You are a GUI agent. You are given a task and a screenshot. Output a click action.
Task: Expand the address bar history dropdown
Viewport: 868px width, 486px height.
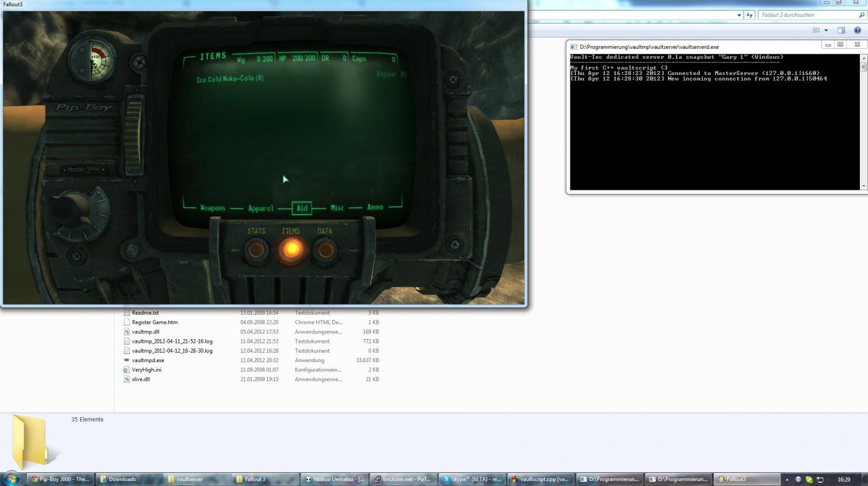click(x=739, y=15)
